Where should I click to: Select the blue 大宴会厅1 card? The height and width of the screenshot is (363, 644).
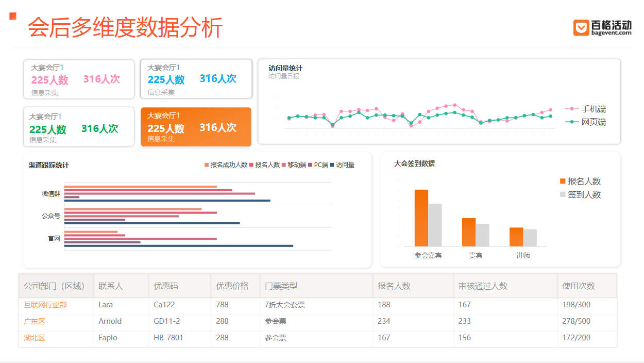(196, 78)
